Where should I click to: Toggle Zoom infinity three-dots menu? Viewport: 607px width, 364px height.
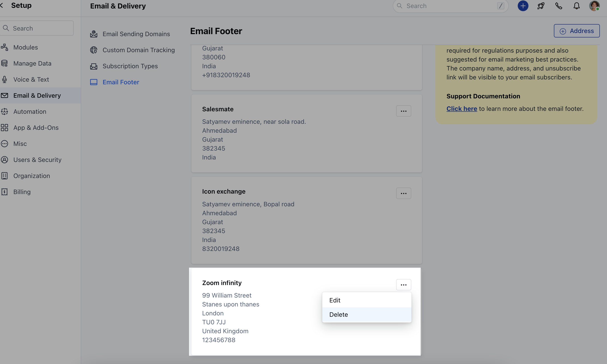pos(403,285)
